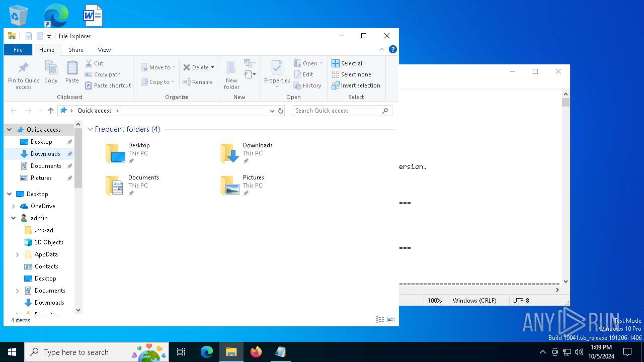Switch to the Home ribbon tab
This screenshot has height=362, width=644.
(x=47, y=50)
